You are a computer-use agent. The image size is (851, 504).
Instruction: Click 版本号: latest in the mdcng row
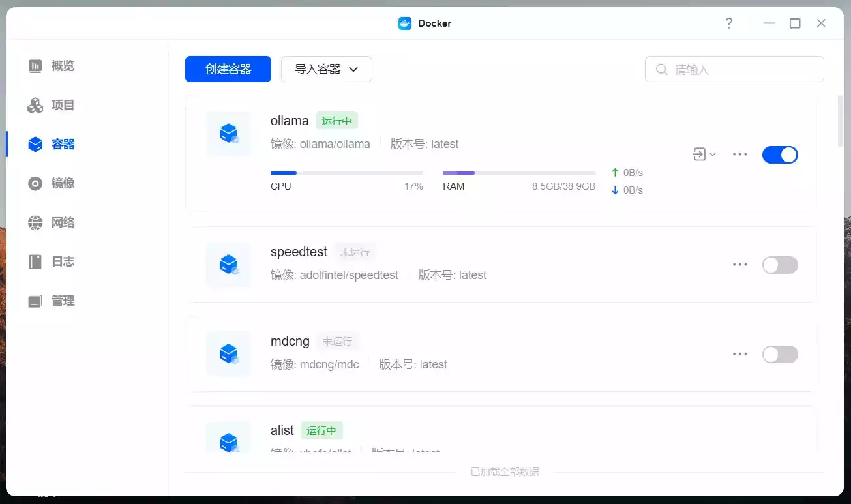(413, 364)
